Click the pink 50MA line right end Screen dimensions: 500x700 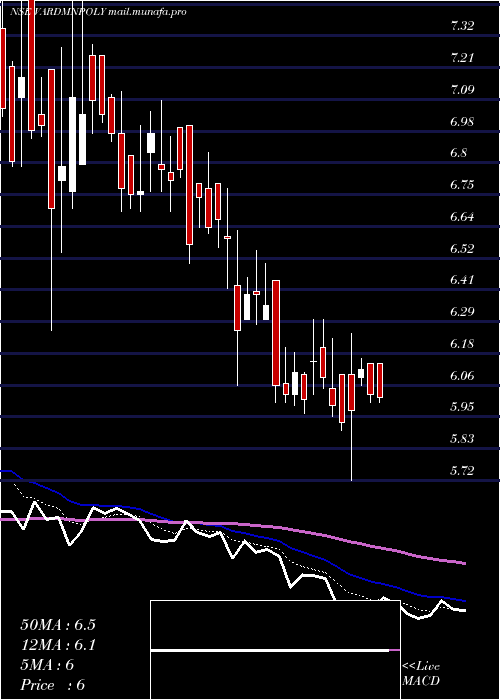click(x=464, y=563)
